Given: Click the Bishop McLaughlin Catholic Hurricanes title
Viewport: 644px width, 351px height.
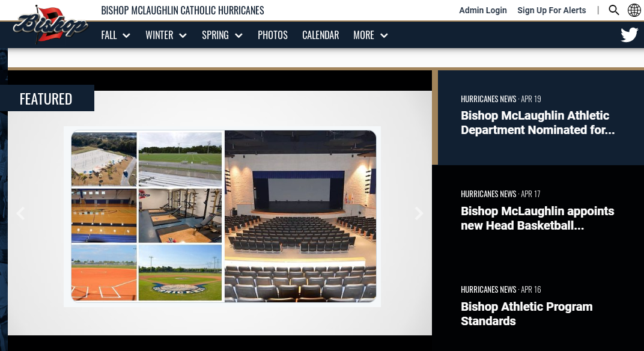Looking at the screenshot, I should coord(181,10).
